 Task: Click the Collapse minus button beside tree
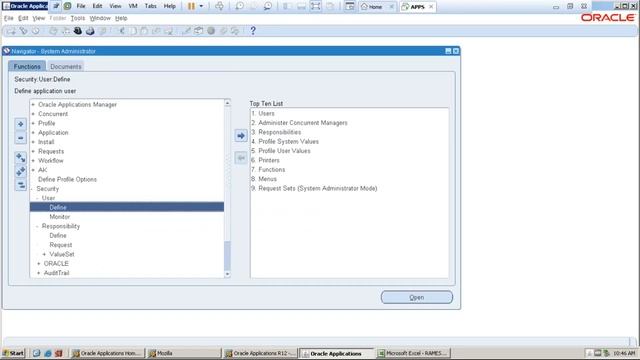(20, 138)
